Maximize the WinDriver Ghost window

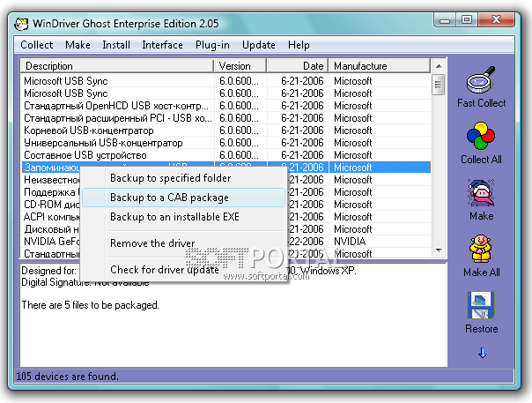pyautogui.click(x=467, y=20)
